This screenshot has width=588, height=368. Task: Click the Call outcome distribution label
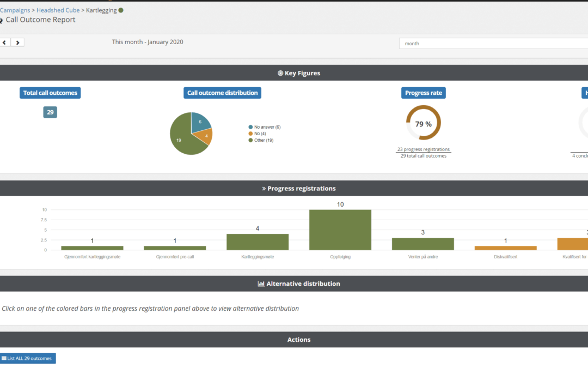[x=222, y=93]
